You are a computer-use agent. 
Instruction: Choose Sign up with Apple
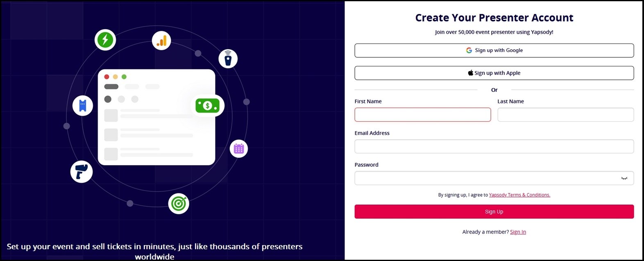click(x=494, y=73)
